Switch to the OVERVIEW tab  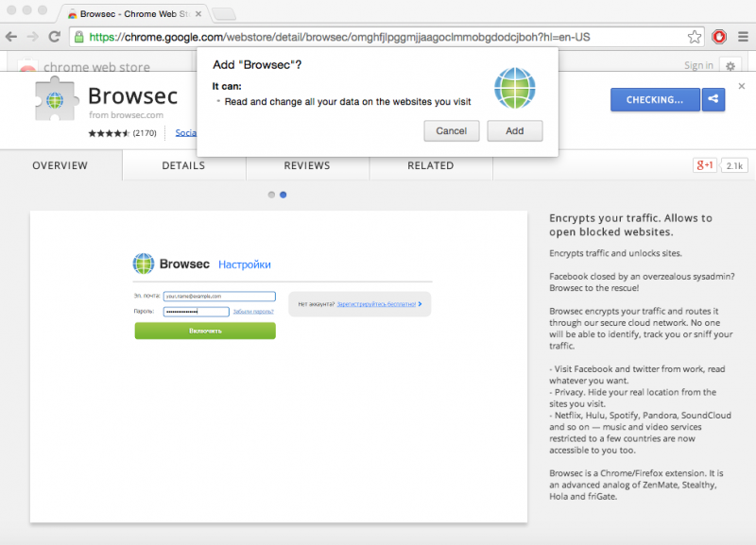[60, 165]
